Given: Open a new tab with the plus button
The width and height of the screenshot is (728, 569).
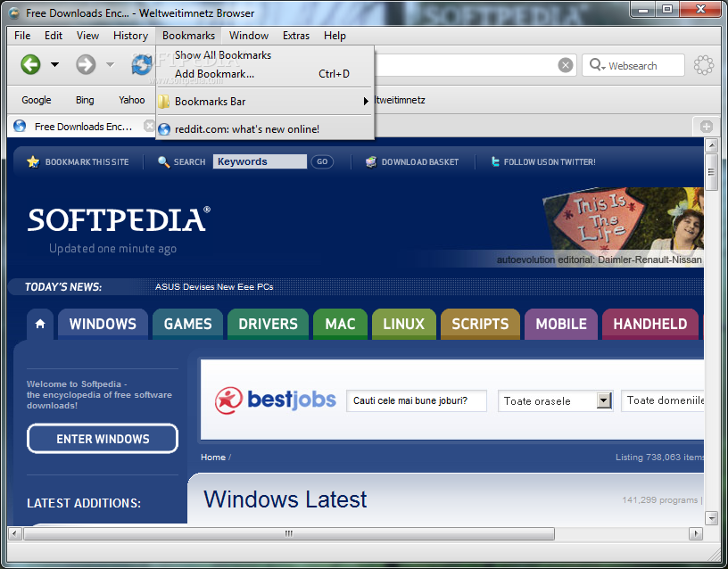Looking at the screenshot, I should click(x=707, y=127).
